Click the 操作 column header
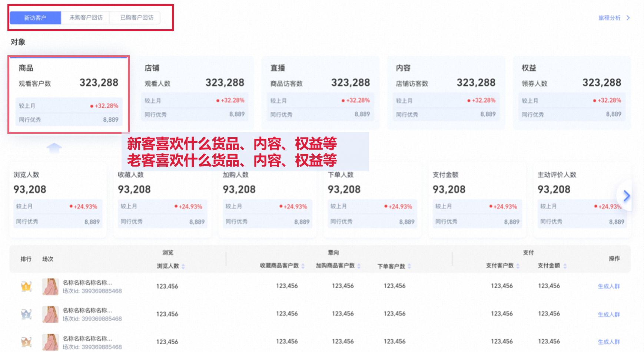 pyautogui.click(x=614, y=259)
